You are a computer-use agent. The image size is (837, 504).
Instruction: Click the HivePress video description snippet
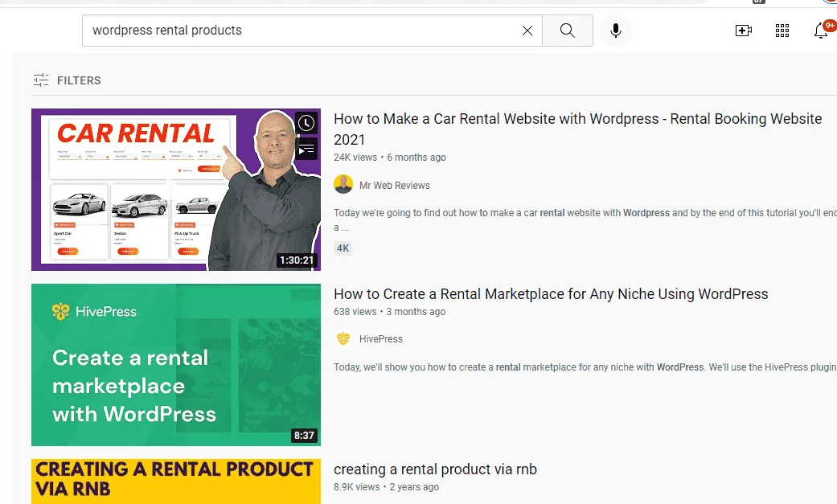(585, 367)
